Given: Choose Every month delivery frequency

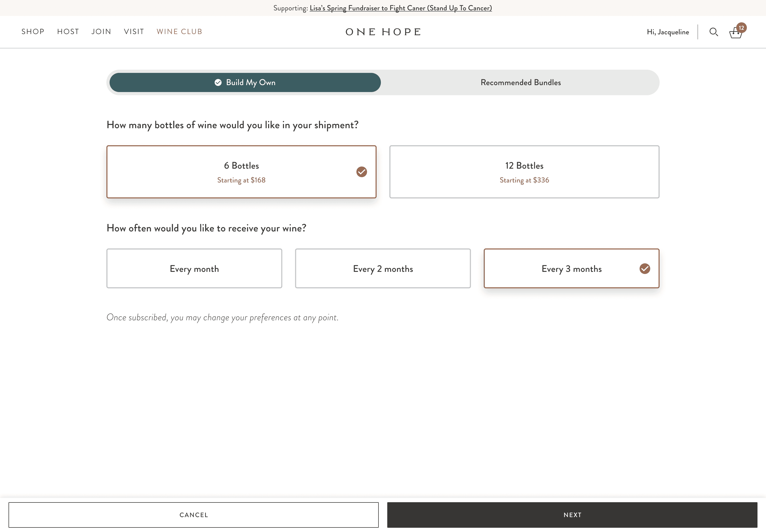Looking at the screenshot, I should click(x=194, y=269).
